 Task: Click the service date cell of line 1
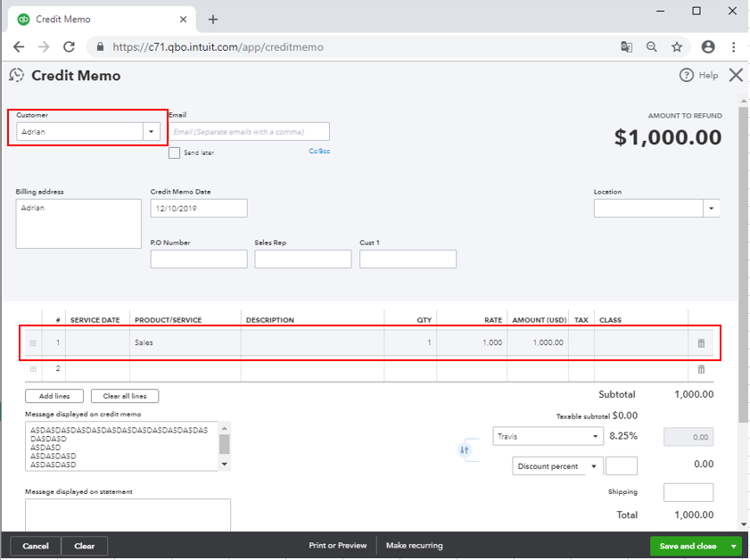(97, 343)
